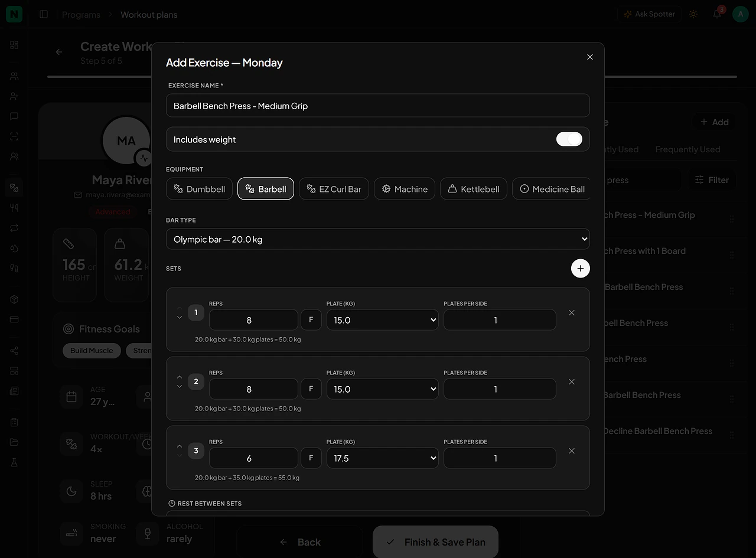756x558 pixels.
Task: Switch theme with the sun icon
Action: (x=693, y=14)
